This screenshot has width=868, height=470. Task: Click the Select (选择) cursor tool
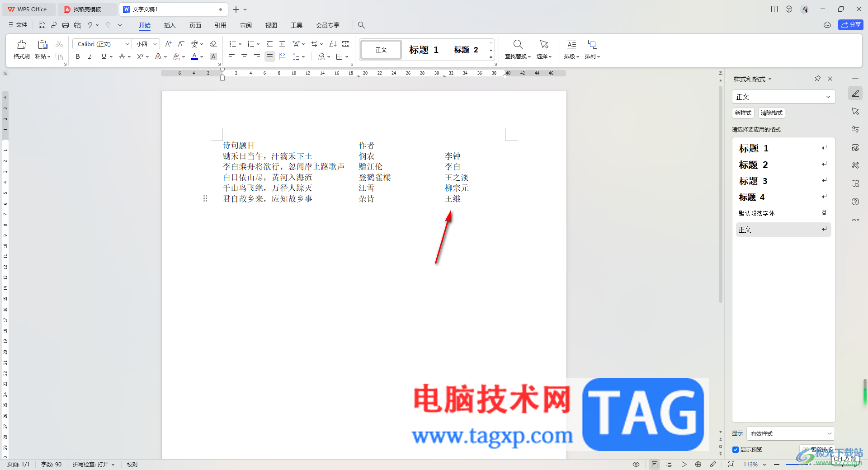click(x=544, y=49)
